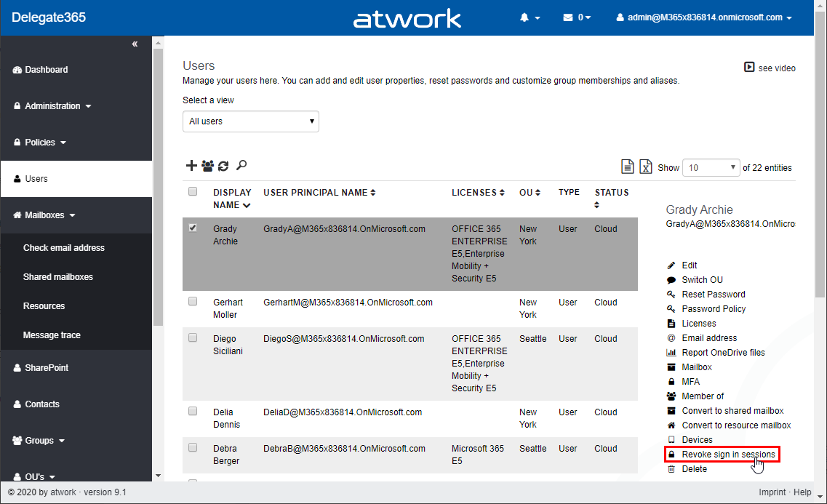
Task: Open Check email address submenu item
Action: [x=64, y=248]
